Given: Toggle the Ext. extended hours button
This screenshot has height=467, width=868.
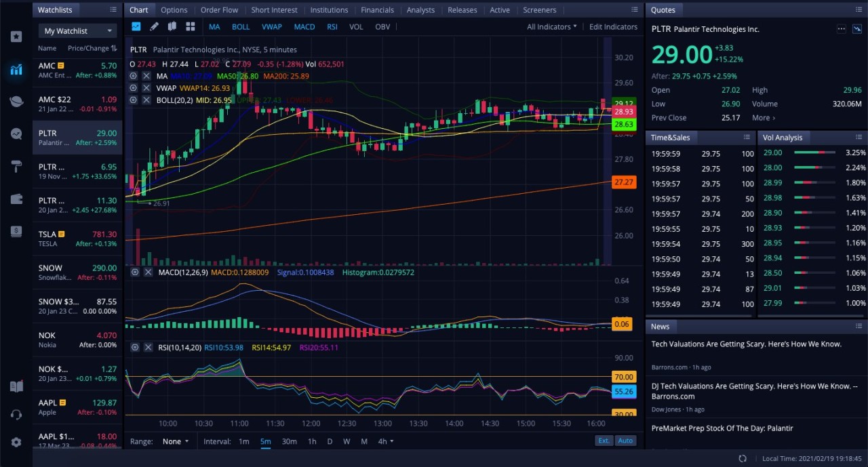Looking at the screenshot, I should pyautogui.click(x=604, y=441).
